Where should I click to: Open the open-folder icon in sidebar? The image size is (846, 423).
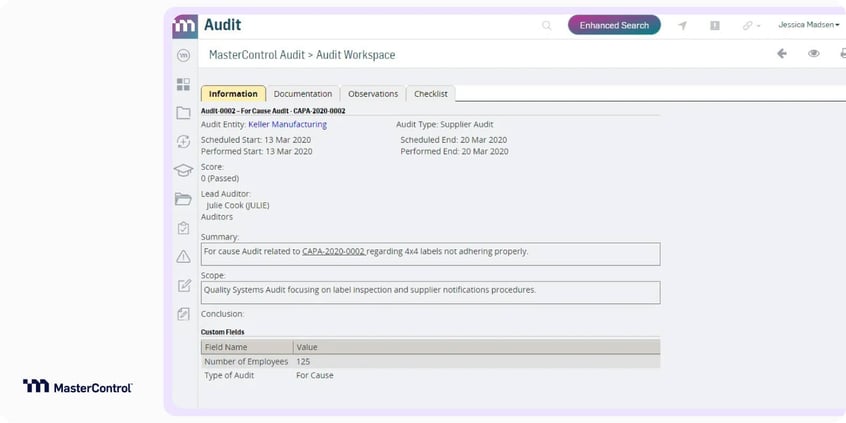click(183, 199)
